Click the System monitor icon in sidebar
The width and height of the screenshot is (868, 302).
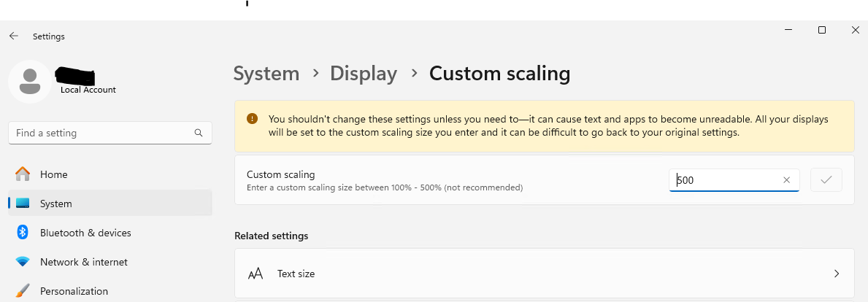tap(23, 204)
